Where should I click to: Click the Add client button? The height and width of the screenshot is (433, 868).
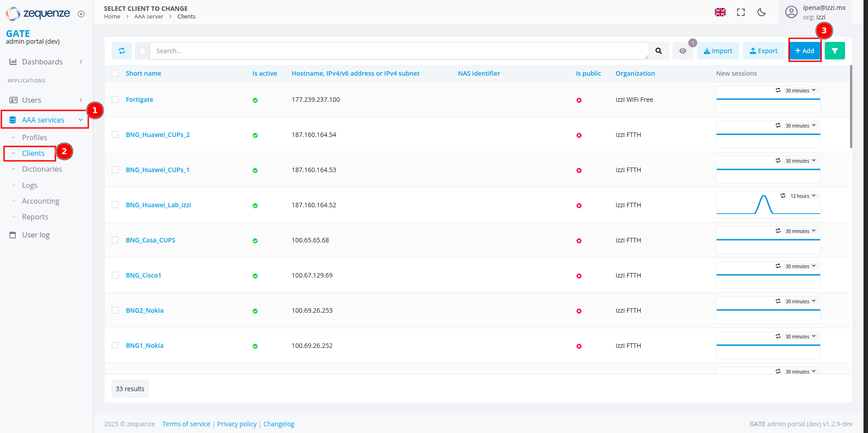pos(804,51)
